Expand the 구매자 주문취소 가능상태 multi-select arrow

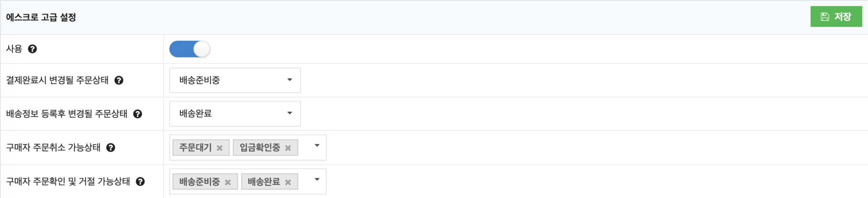click(317, 146)
